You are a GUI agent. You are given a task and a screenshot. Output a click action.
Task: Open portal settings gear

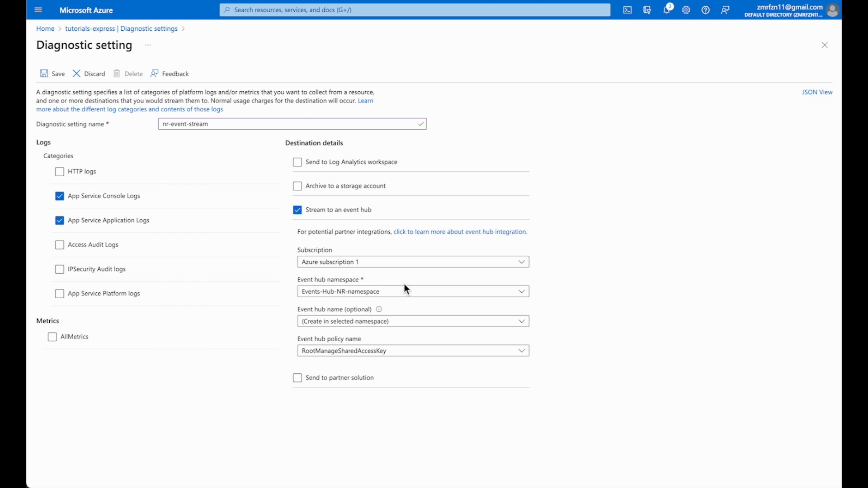pos(686,10)
